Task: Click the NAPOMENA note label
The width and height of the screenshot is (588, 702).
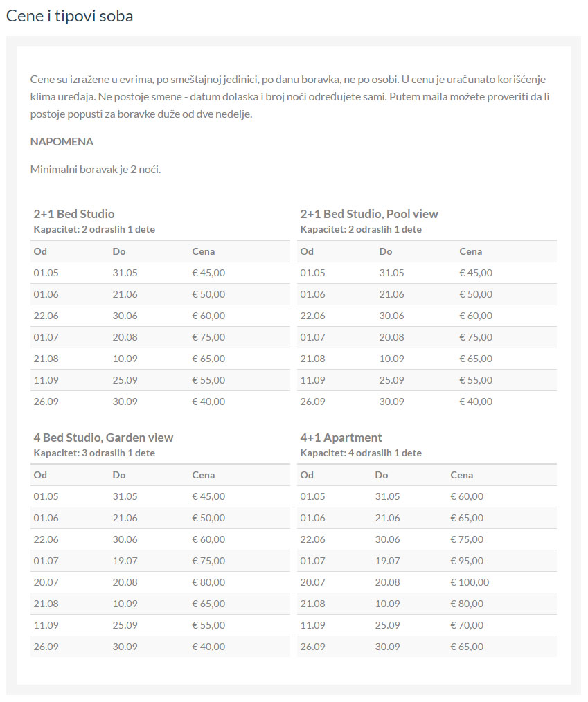Action: tap(62, 142)
